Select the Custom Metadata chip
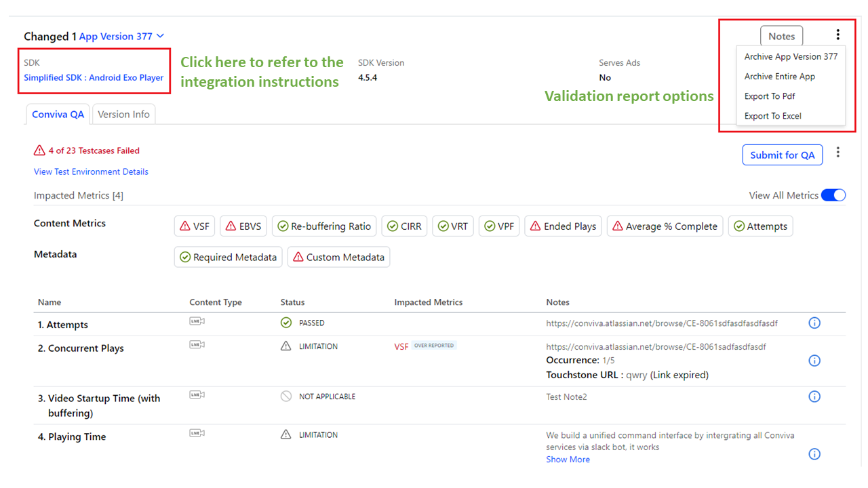The width and height of the screenshot is (868, 488). point(339,258)
